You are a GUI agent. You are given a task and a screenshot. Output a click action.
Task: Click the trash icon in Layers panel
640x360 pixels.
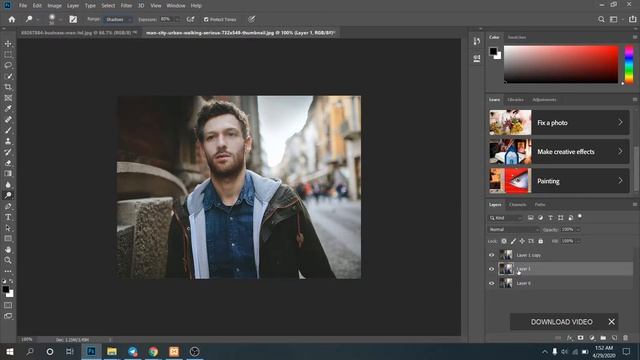(x=626, y=338)
